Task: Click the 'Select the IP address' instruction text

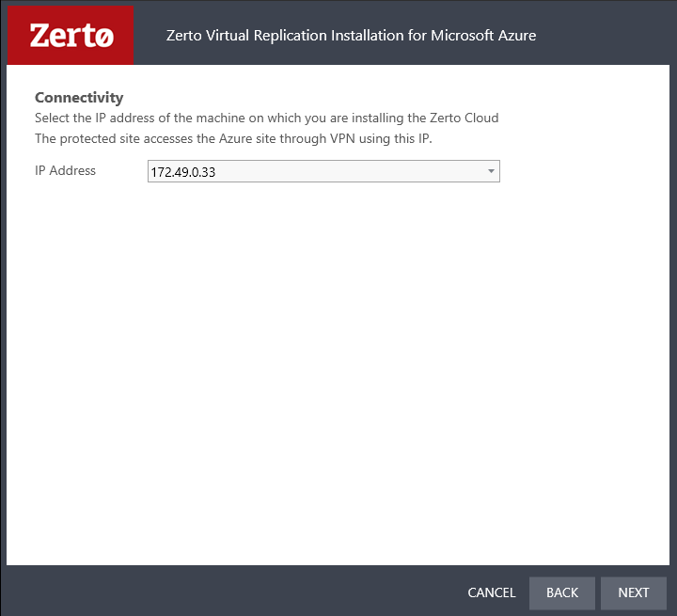Action: (266, 118)
